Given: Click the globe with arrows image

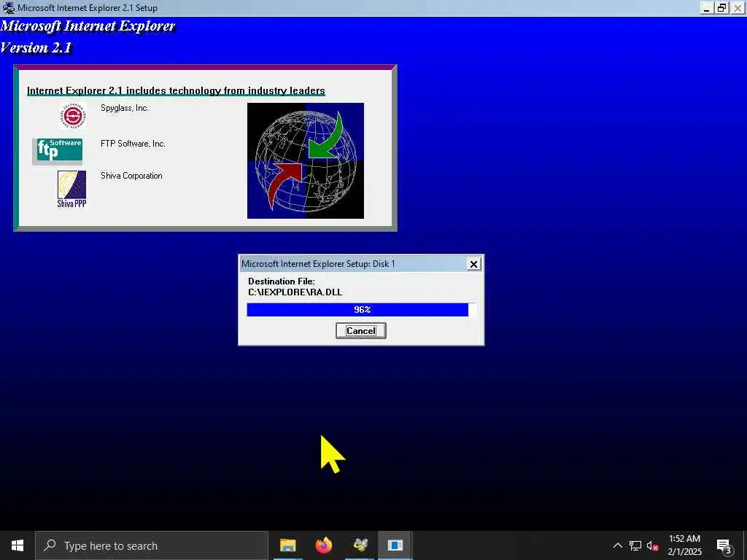Looking at the screenshot, I should (306, 161).
